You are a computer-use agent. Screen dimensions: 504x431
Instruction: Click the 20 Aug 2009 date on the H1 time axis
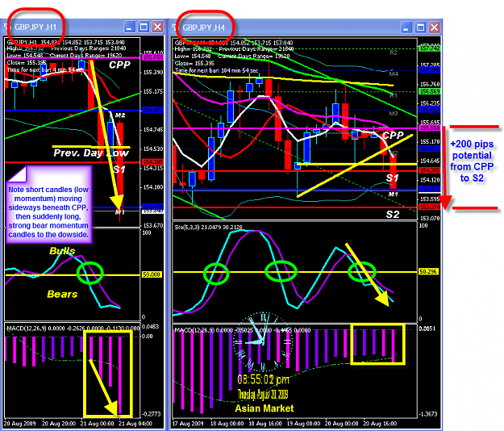pyautogui.click(x=19, y=423)
